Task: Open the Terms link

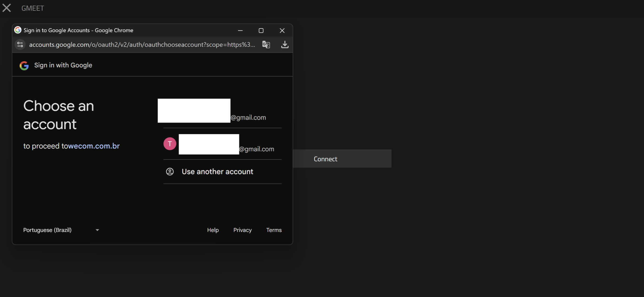Action: [274, 230]
